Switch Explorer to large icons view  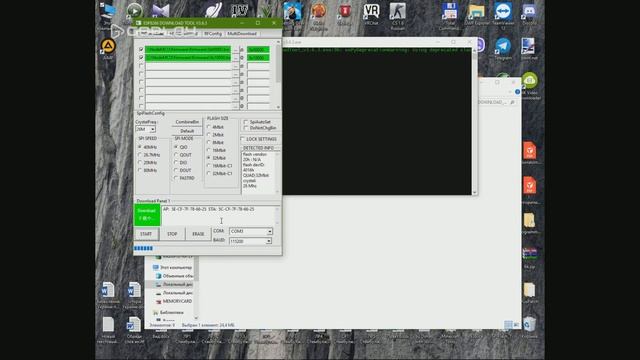[516, 324]
